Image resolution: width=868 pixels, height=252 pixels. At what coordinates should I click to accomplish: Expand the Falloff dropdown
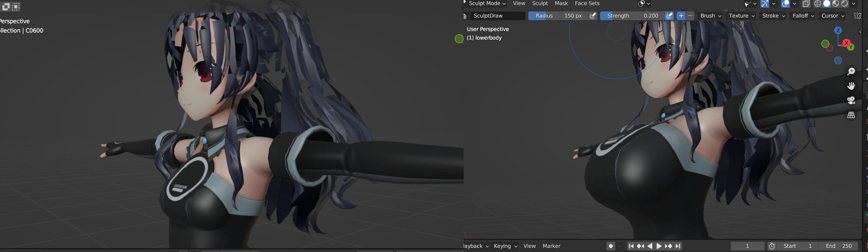tap(803, 16)
